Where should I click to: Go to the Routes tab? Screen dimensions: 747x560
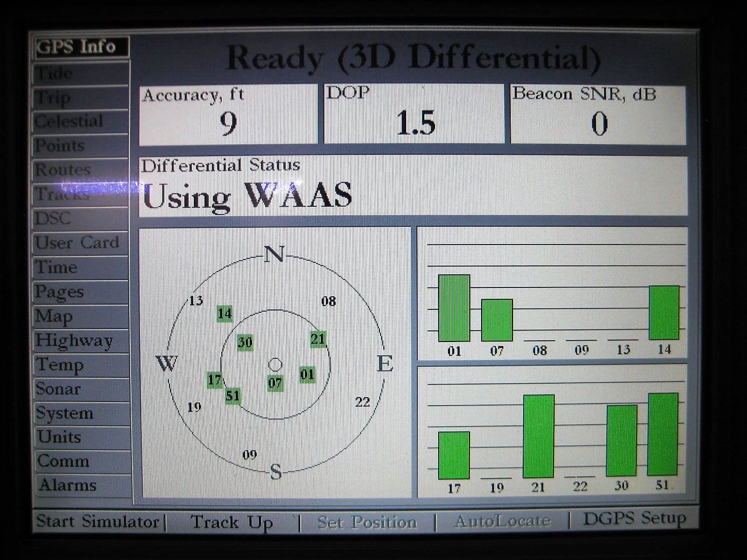coord(81,170)
